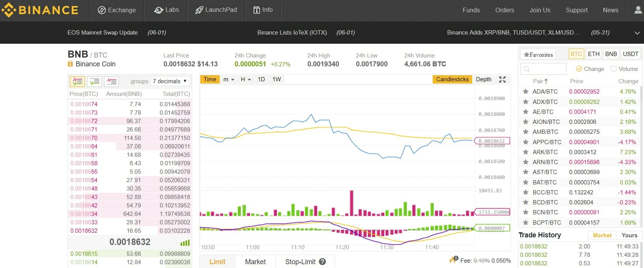Star the BCPT/BTC pair

[x=525, y=222]
